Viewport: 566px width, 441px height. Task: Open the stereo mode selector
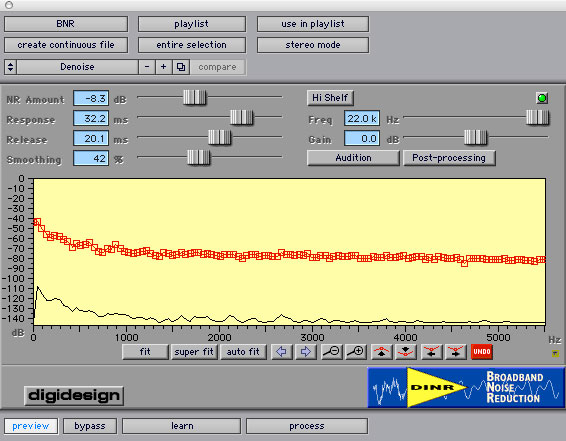(x=313, y=45)
